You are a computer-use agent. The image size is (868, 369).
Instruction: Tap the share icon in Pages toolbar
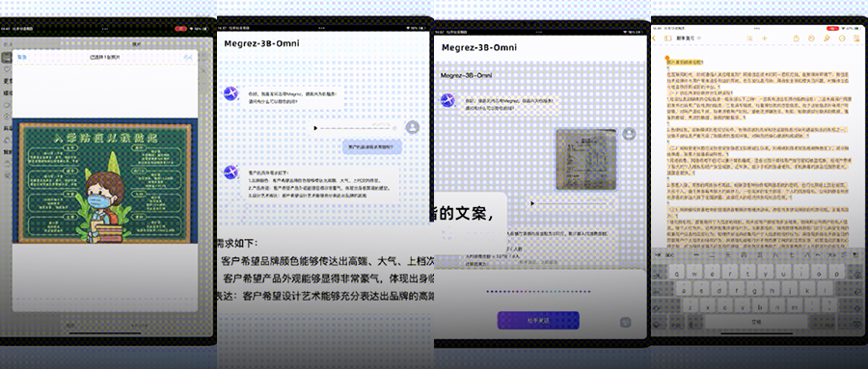796,39
